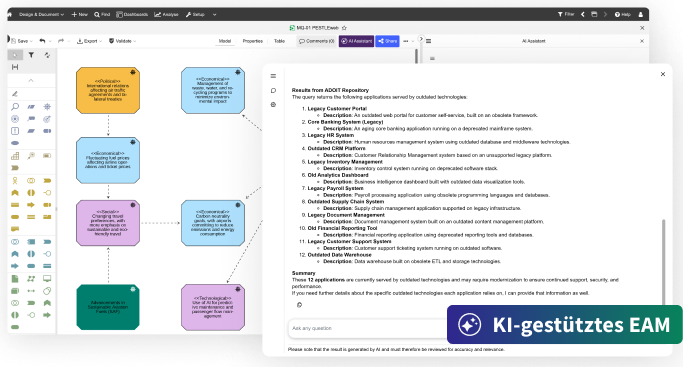Screen dimensions: 683x367
Task: Pick the purple ellipse shape in palette
Action: click(x=15, y=143)
